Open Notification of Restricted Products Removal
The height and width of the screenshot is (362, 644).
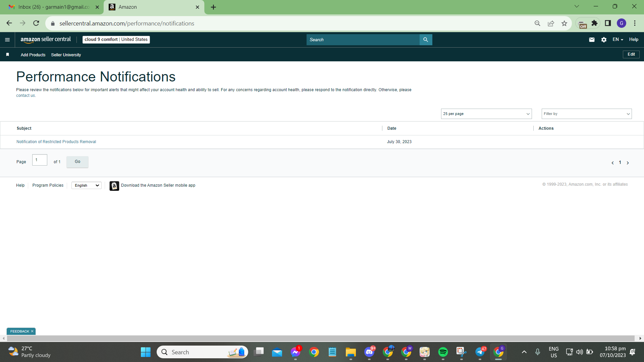click(x=56, y=142)
